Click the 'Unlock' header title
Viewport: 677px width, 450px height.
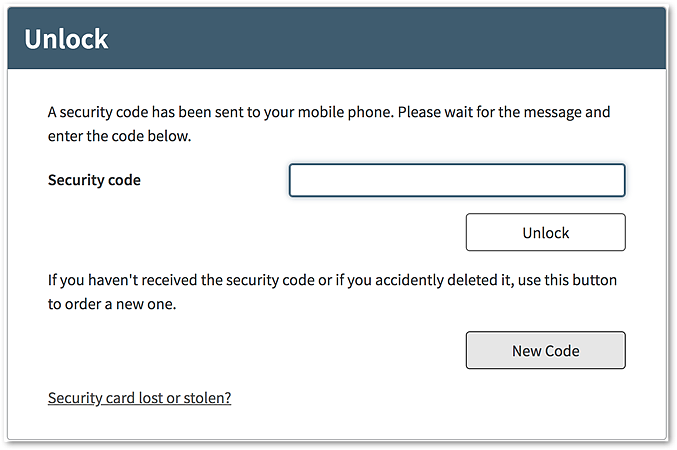pyautogui.click(x=66, y=40)
